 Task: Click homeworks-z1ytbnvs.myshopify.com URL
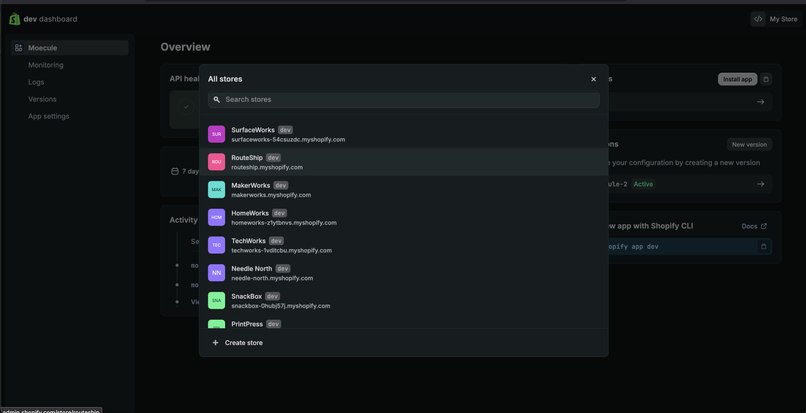[284, 223]
